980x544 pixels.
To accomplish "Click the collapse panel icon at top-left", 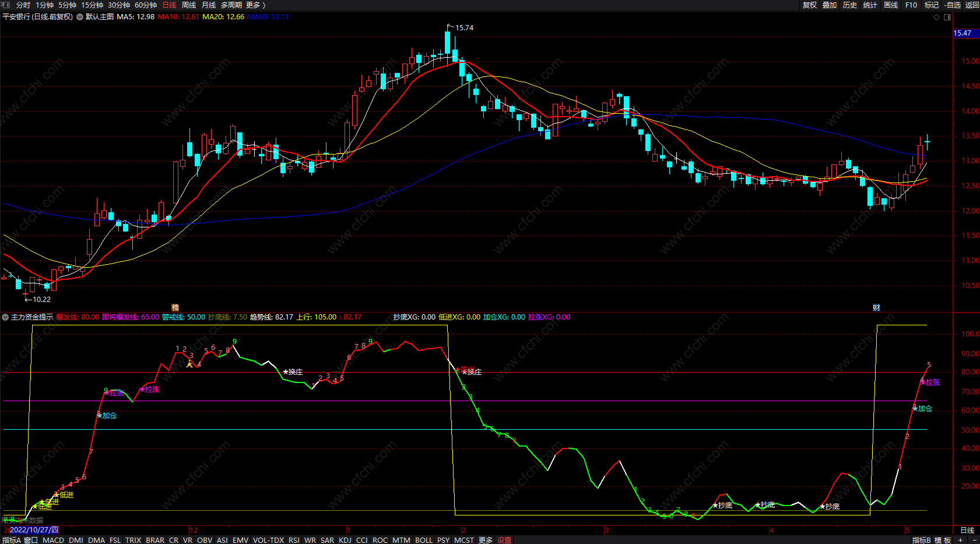I will [6, 5].
